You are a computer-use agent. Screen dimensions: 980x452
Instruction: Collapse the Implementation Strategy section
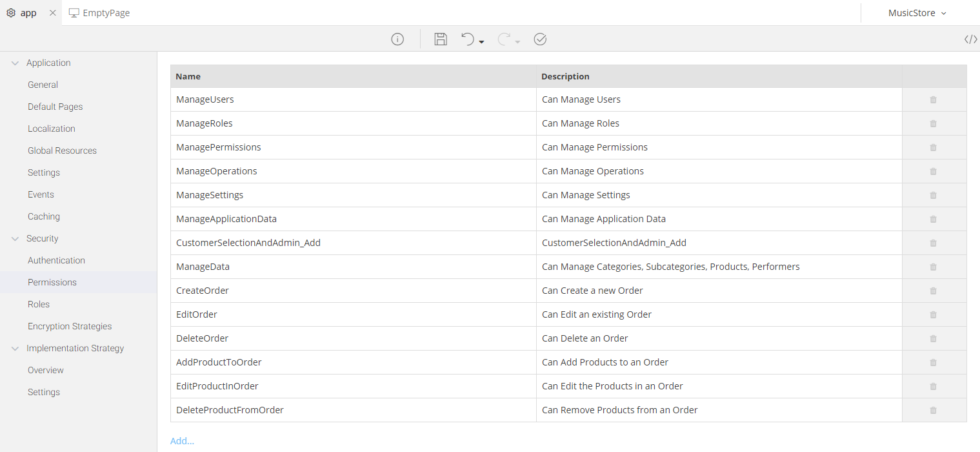click(x=15, y=349)
